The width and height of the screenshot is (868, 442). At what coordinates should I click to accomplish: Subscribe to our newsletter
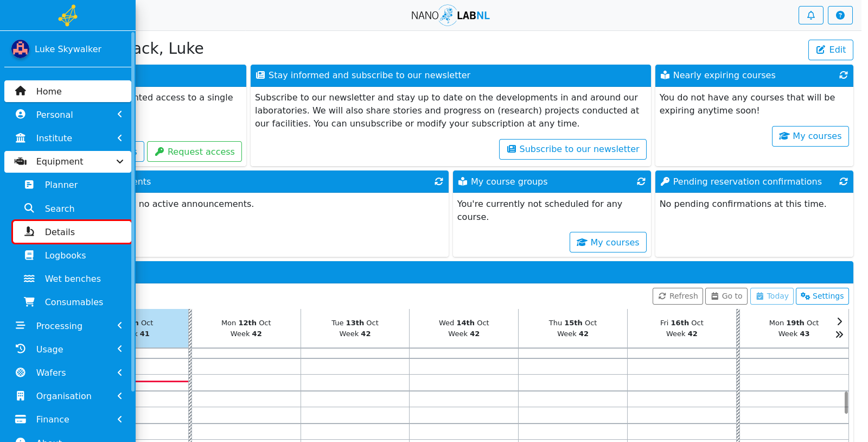click(x=573, y=149)
